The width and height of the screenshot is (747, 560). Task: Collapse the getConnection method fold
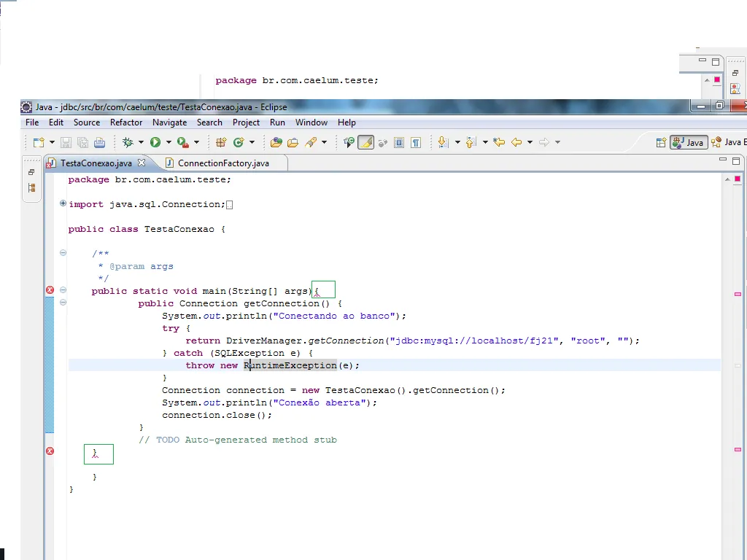[x=63, y=303]
